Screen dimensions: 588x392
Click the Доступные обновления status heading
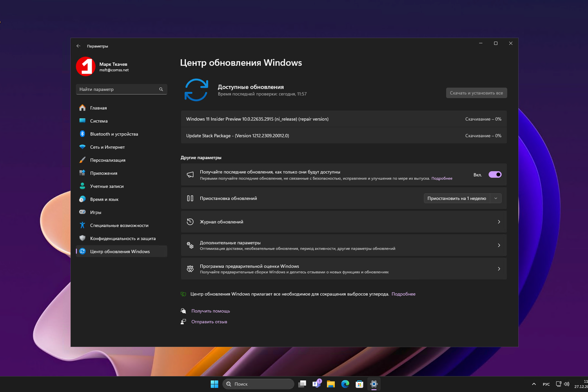(251, 87)
